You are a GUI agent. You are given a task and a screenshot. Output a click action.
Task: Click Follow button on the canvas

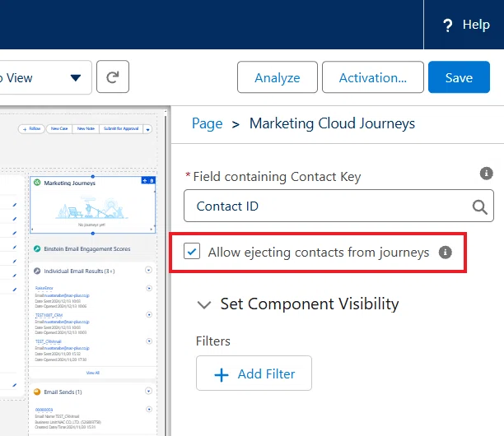click(31, 129)
